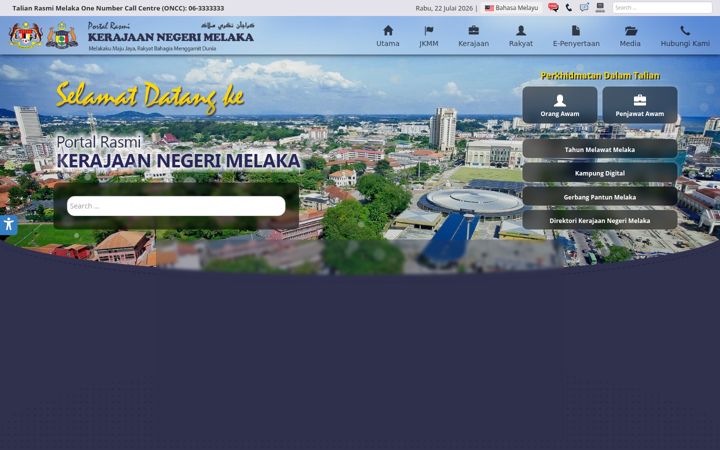Click the Media folder icon
Screen dimensions: 720x450
point(630,31)
